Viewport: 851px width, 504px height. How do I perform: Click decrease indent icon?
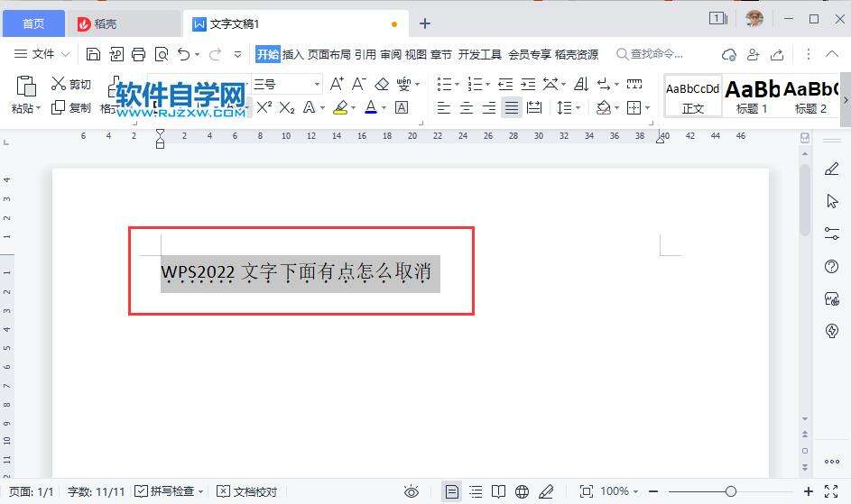coord(505,84)
